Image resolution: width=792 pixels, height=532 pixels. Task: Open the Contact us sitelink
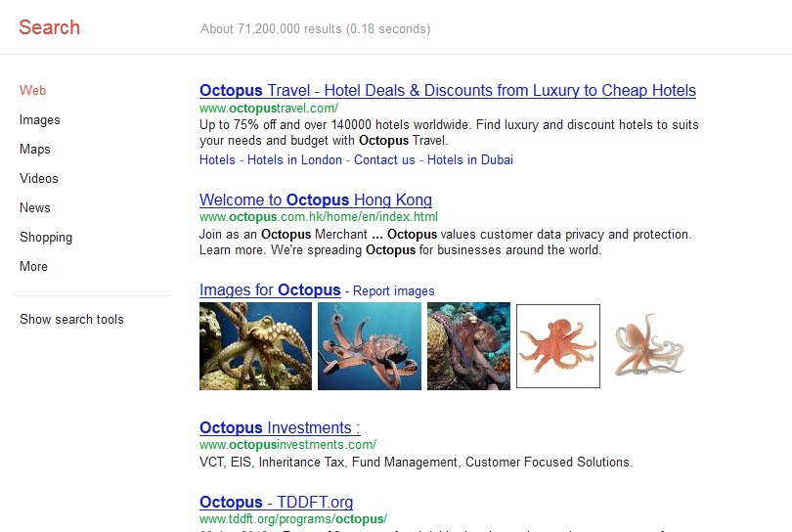[384, 159]
